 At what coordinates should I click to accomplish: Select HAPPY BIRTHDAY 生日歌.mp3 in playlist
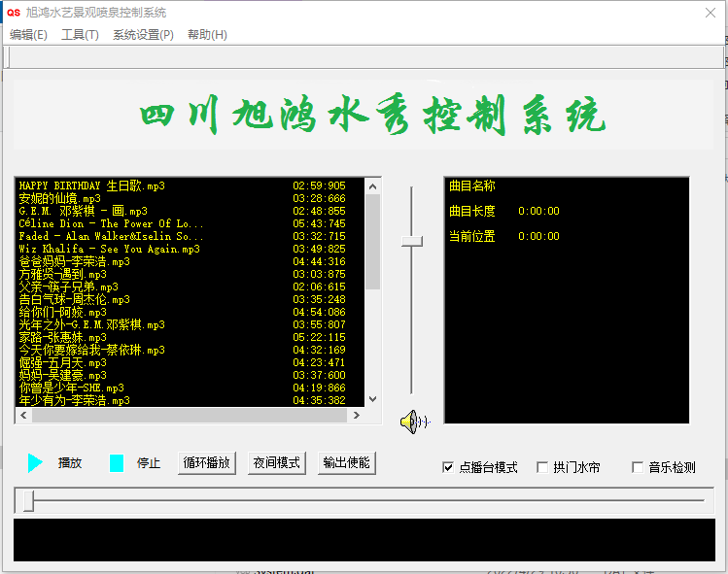pyautogui.click(x=92, y=186)
